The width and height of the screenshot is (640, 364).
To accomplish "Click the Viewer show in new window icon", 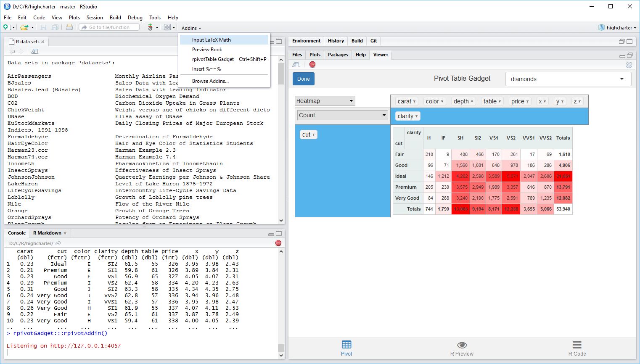I will 296,65.
